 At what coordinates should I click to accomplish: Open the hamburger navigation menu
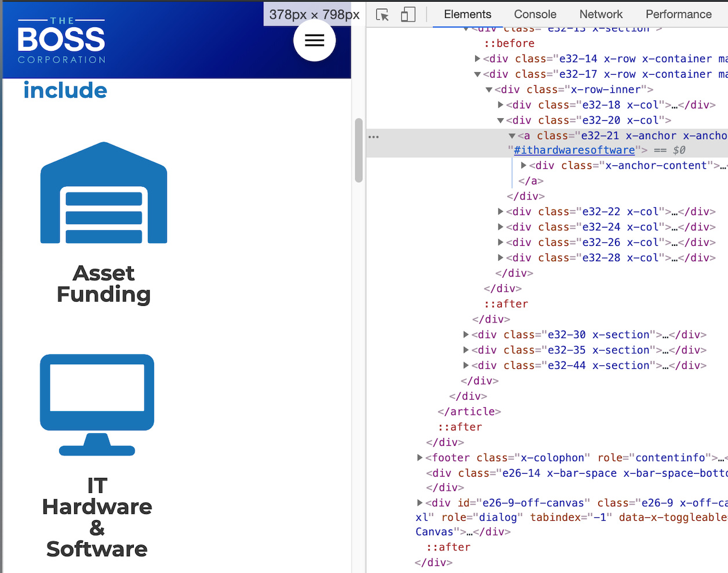point(314,40)
